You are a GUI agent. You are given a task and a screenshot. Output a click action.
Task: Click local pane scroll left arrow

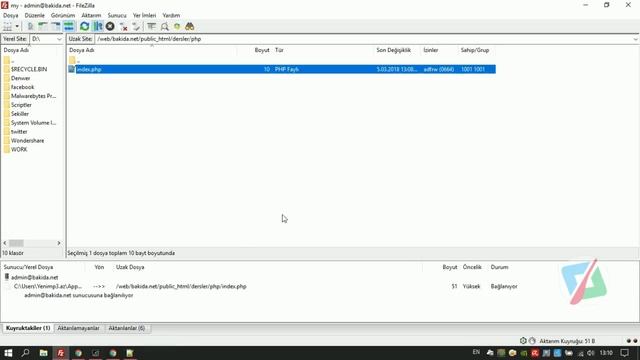pos(5,243)
